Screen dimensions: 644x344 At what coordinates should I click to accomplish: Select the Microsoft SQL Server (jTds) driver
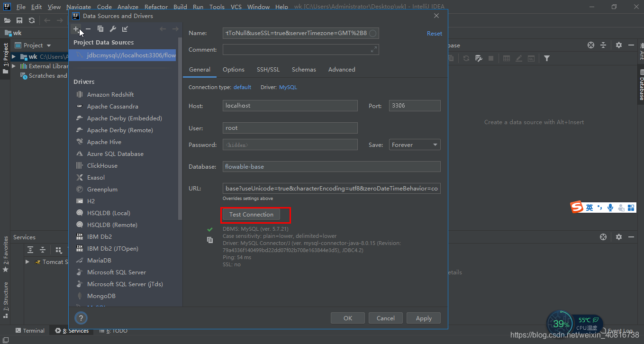(x=126, y=284)
